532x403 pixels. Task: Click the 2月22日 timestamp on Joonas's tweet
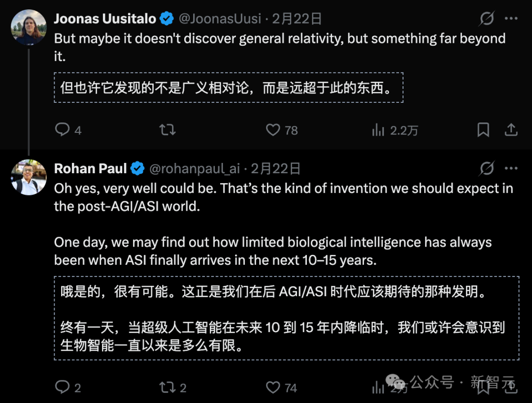coord(296,18)
